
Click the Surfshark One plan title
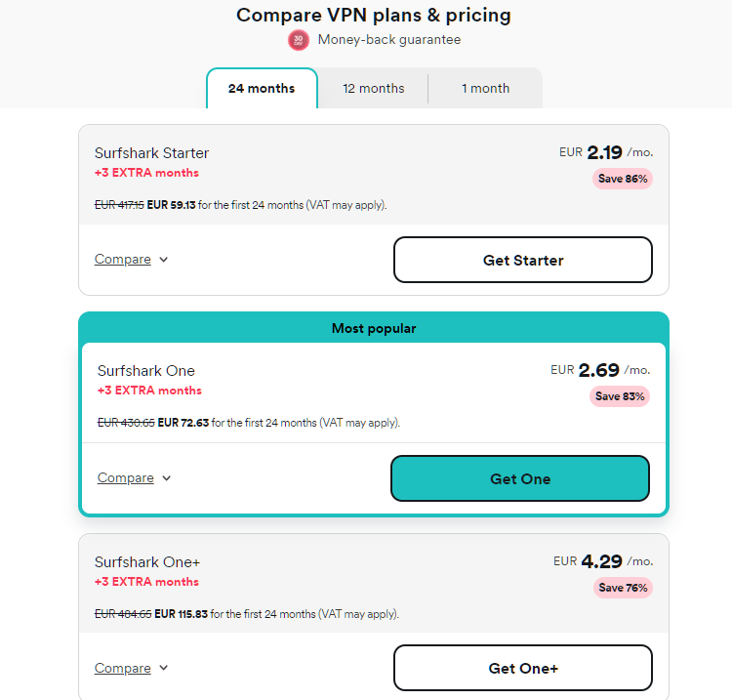146,371
